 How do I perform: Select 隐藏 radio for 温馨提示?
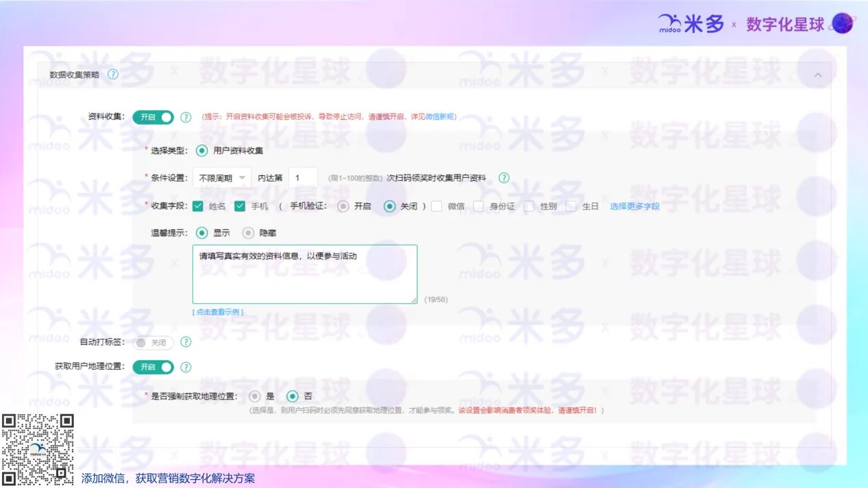tap(248, 233)
